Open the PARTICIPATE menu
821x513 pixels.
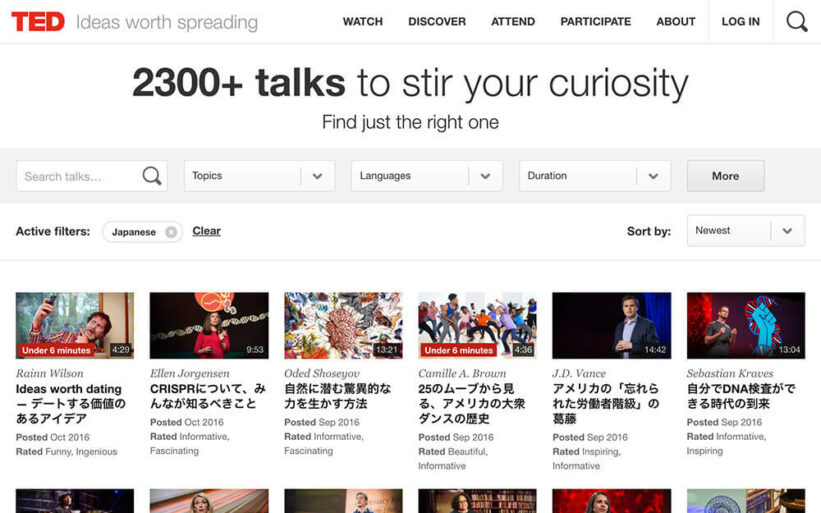click(595, 21)
